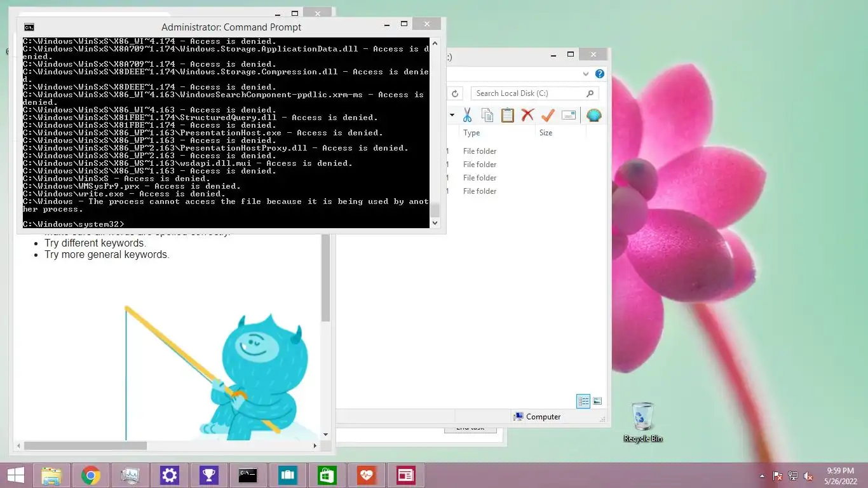
Task: Click browser horizontal scroll left arrow
Action: click(x=18, y=446)
